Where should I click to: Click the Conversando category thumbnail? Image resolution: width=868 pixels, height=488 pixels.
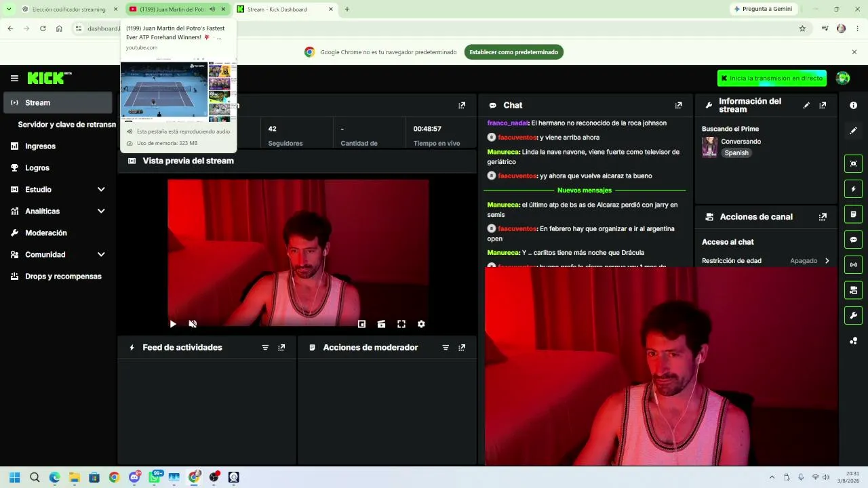click(709, 147)
